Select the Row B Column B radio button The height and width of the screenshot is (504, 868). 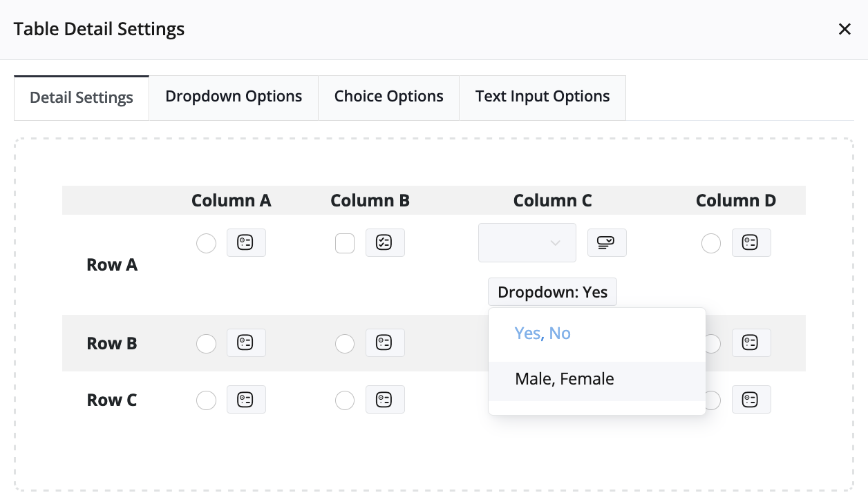point(345,344)
